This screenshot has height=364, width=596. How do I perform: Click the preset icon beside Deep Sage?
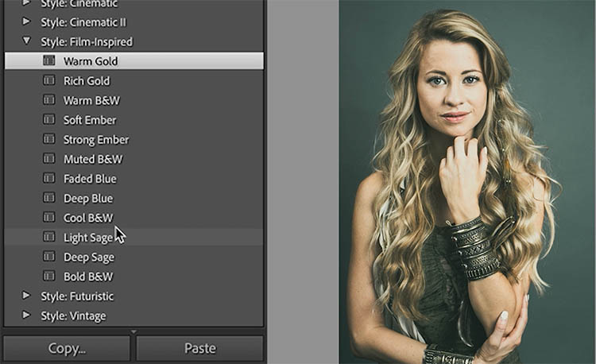pyautogui.click(x=48, y=257)
